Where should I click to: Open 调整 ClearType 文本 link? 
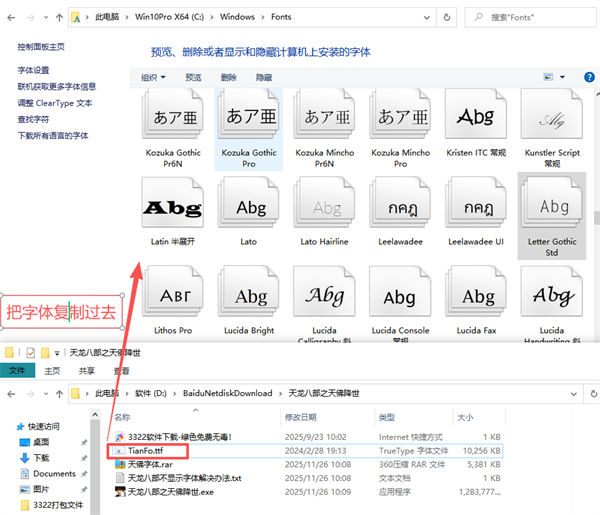tap(55, 103)
